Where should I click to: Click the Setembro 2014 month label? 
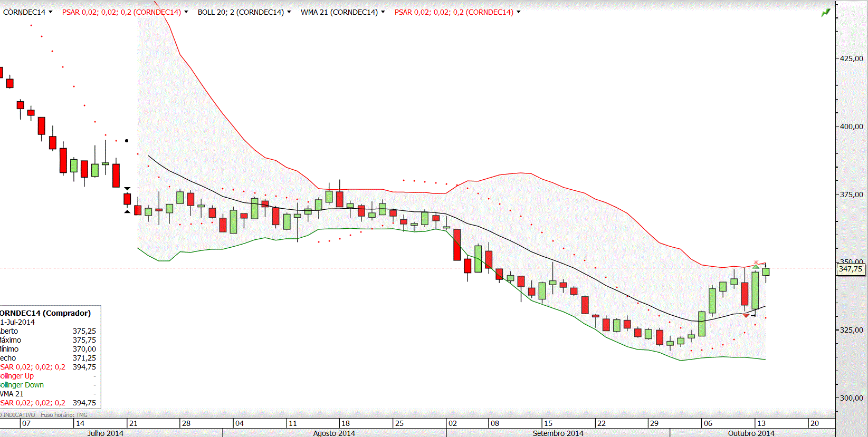click(x=558, y=433)
